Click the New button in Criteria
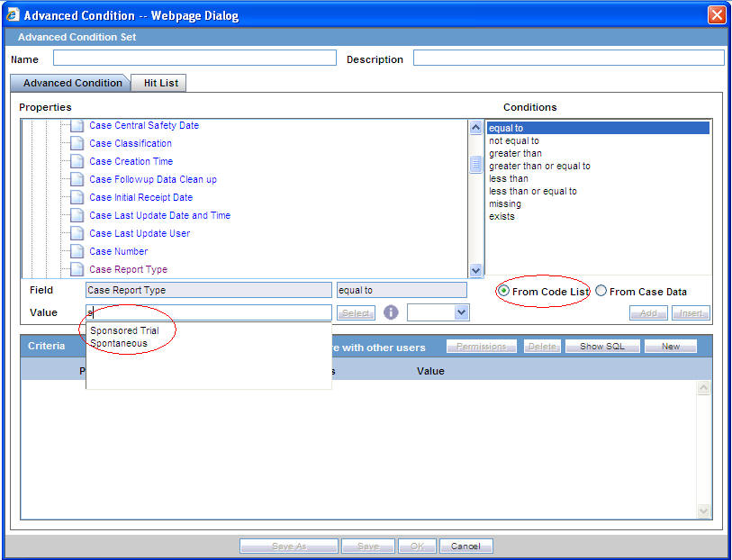This screenshot has height=560, width=732. tap(671, 347)
